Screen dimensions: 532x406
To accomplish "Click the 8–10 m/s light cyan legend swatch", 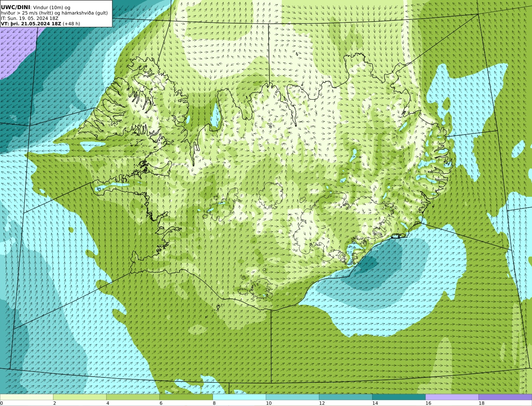I will [239, 397].
